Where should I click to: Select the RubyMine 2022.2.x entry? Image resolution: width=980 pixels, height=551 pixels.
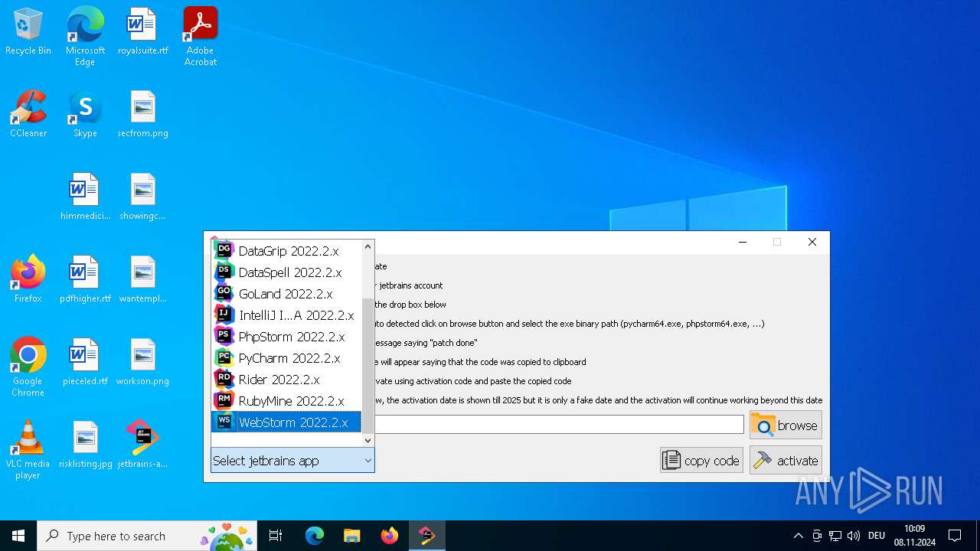click(x=286, y=400)
